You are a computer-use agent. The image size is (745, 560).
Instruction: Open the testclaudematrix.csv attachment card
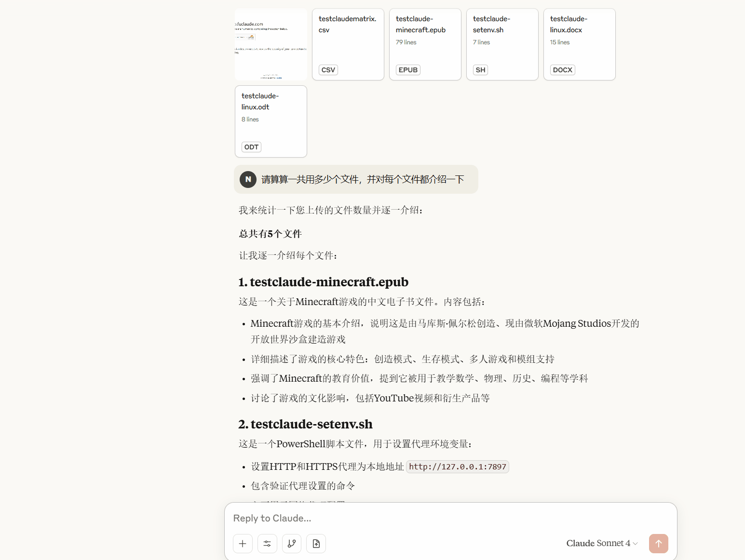tap(348, 44)
